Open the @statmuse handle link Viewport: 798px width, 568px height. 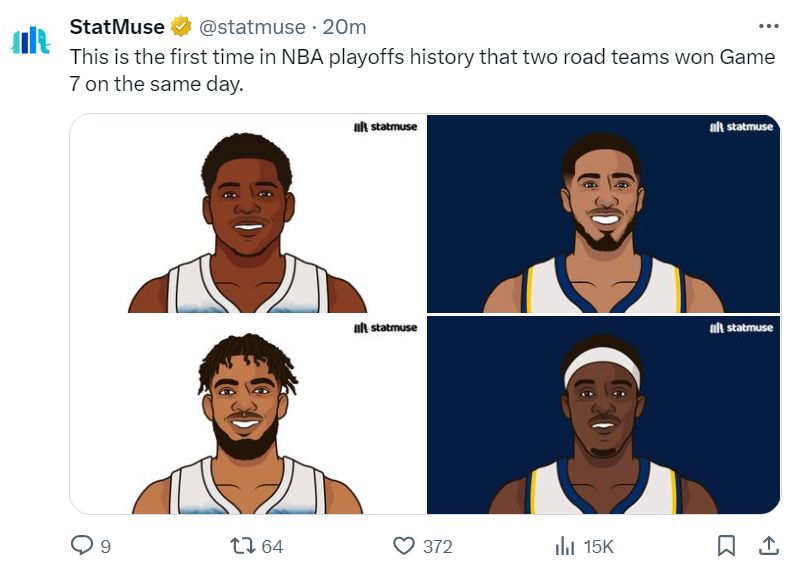[252, 27]
